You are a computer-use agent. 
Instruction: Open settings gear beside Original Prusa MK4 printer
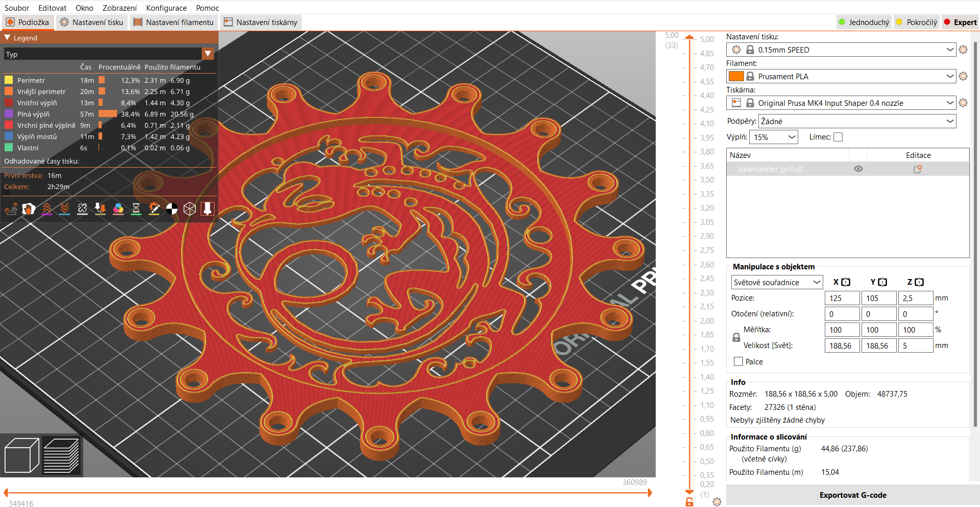point(963,103)
